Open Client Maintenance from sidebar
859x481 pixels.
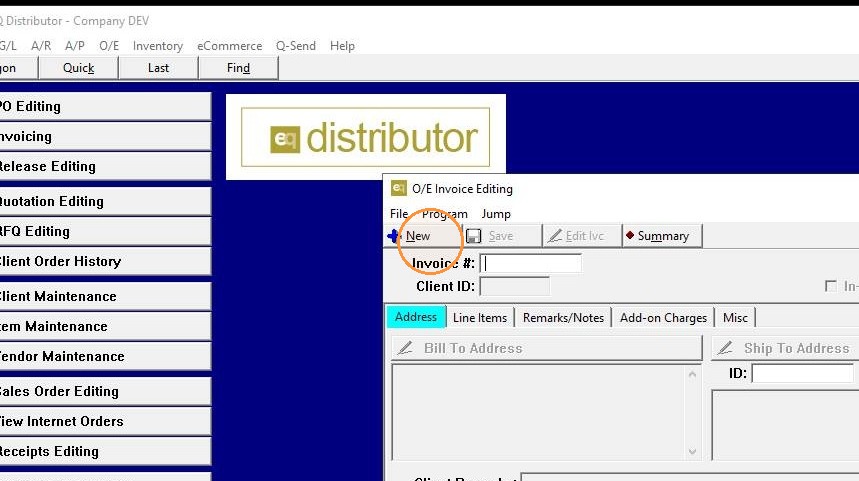pos(104,296)
